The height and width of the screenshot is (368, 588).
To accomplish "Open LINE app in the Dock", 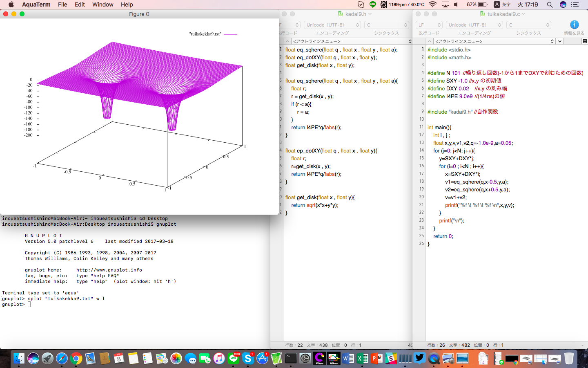I will [234, 359].
